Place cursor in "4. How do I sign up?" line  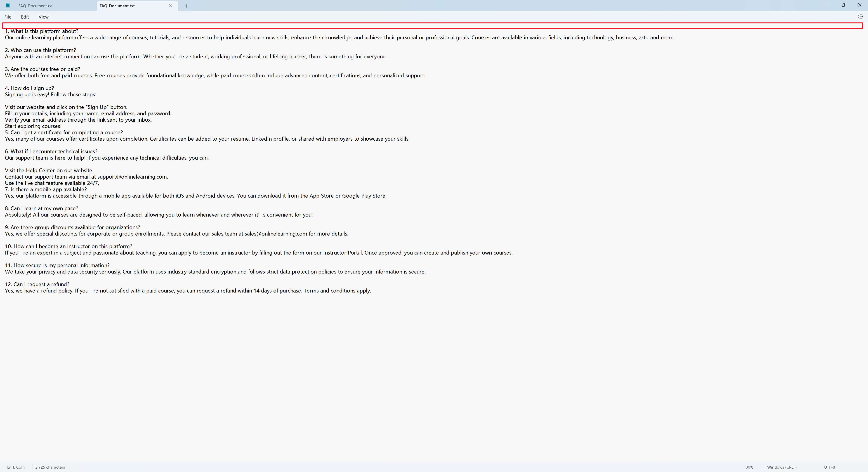pos(30,88)
